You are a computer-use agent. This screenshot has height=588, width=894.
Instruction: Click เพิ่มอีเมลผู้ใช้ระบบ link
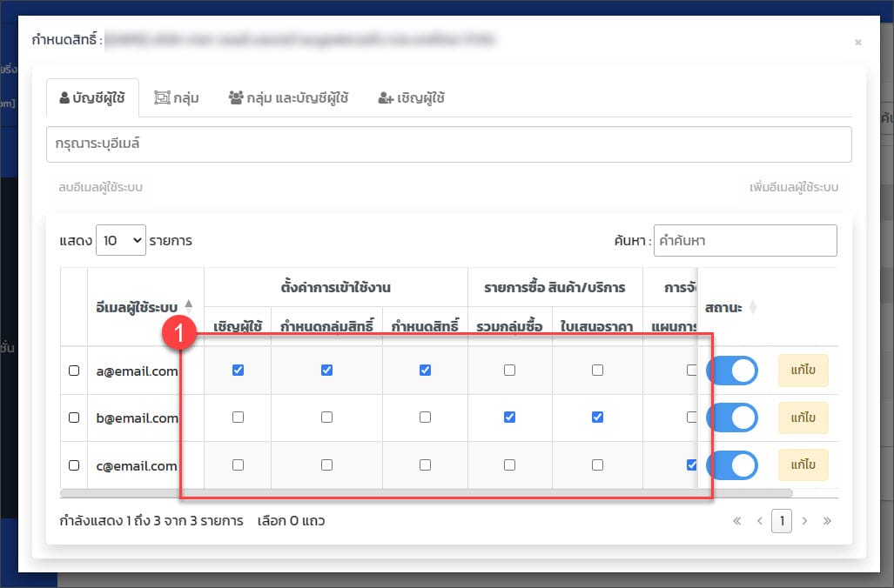pyautogui.click(x=794, y=188)
